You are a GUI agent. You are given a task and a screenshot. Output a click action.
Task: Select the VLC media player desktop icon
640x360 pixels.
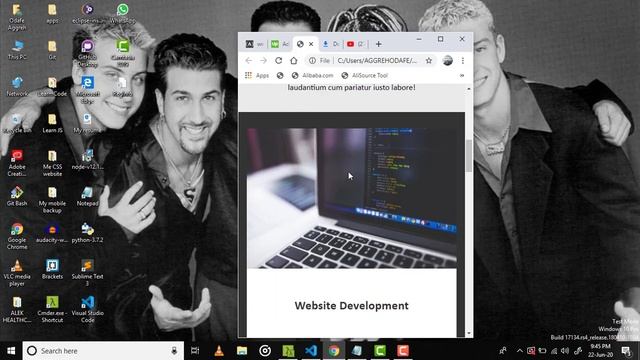pyautogui.click(x=17, y=273)
